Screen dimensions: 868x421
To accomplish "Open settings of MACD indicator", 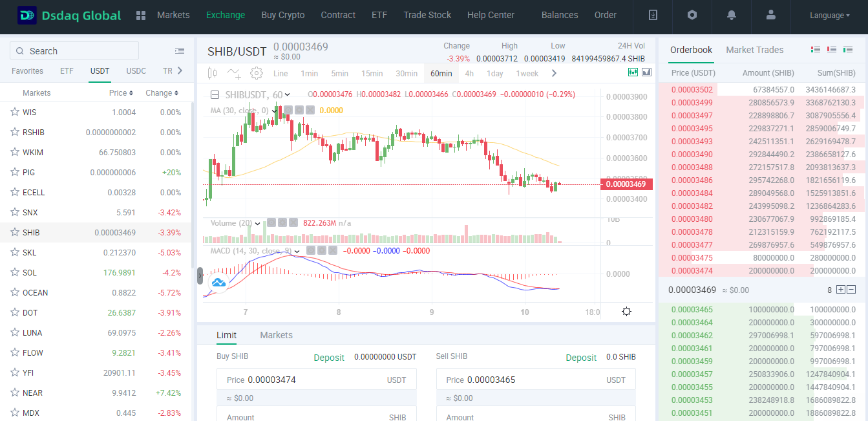I will pos(322,250).
